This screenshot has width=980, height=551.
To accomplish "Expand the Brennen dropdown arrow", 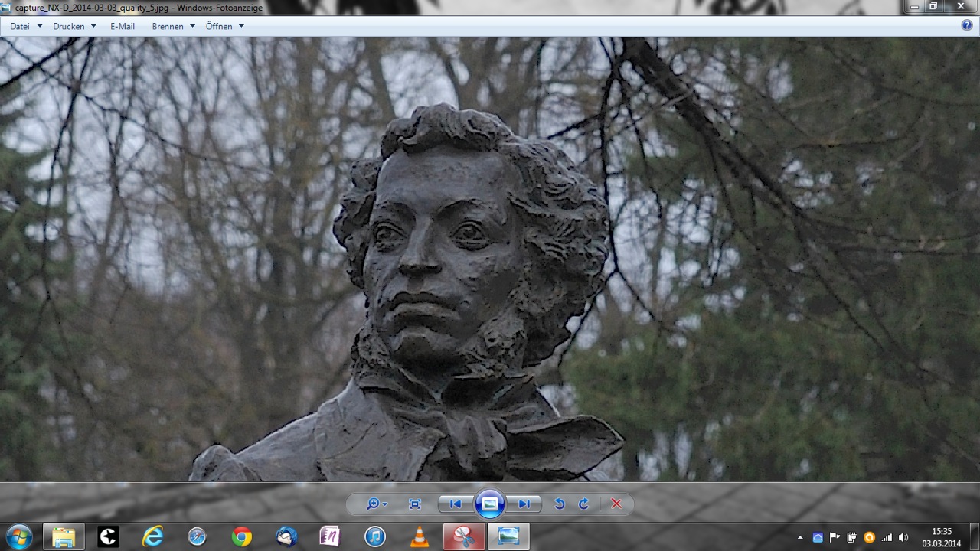I will click(x=192, y=26).
